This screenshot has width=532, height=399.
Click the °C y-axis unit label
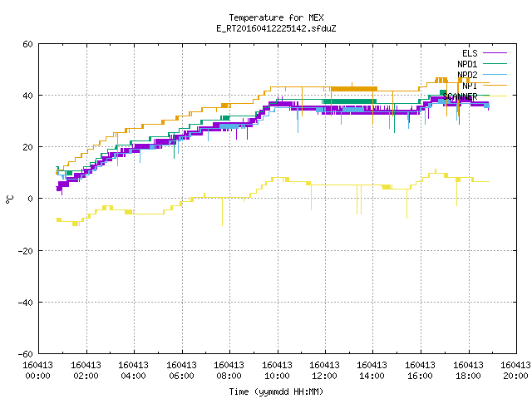[x=9, y=199]
